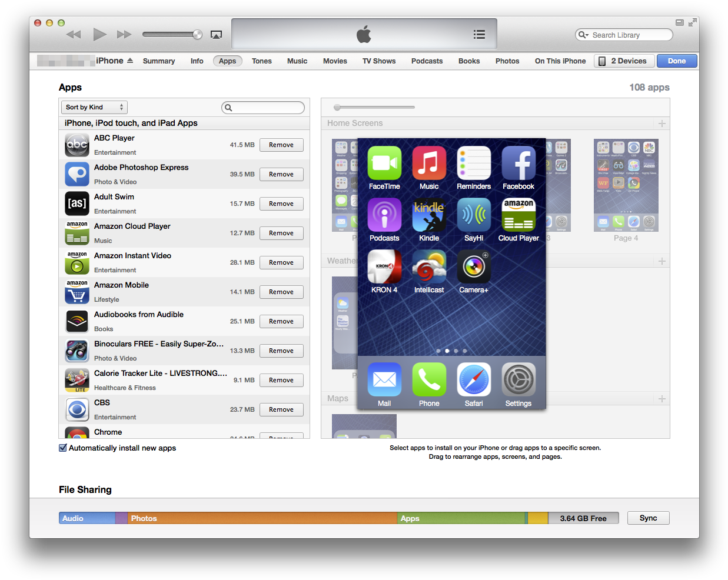
Task: Click the Done button
Action: pyautogui.click(x=676, y=61)
